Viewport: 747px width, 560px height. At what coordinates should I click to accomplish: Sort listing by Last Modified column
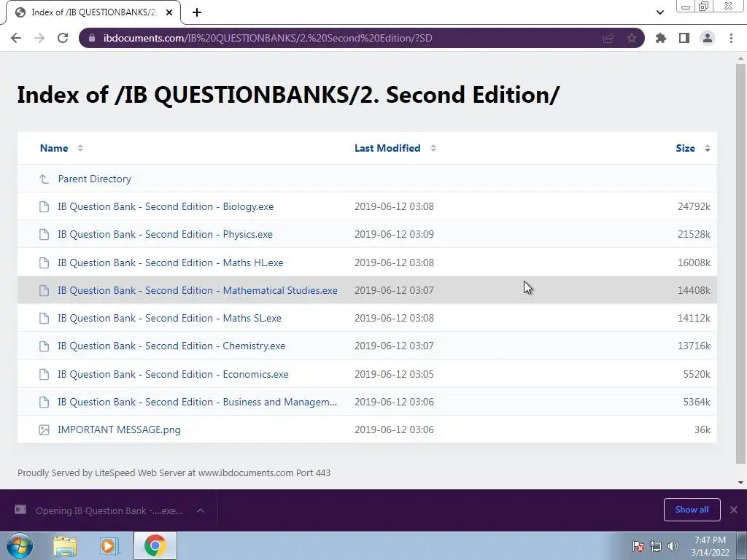[x=387, y=148]
